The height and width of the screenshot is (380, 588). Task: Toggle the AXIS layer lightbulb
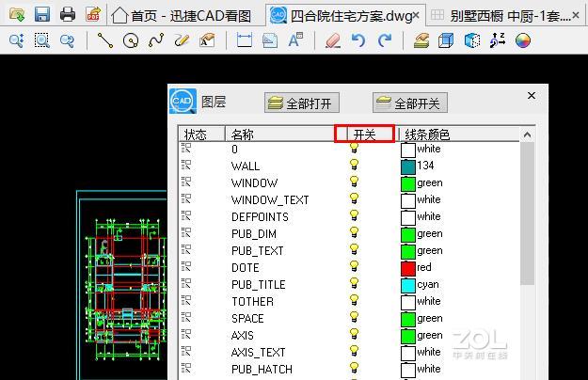coord(354,334)
